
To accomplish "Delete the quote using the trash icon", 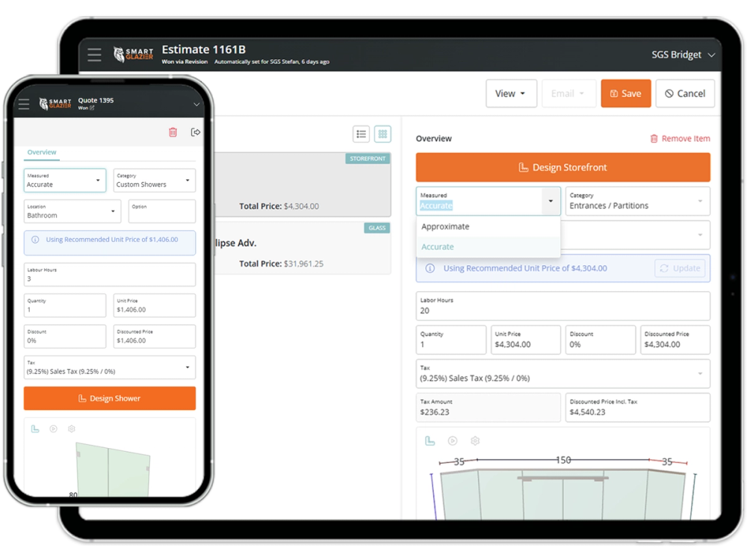I will [173, 131].
